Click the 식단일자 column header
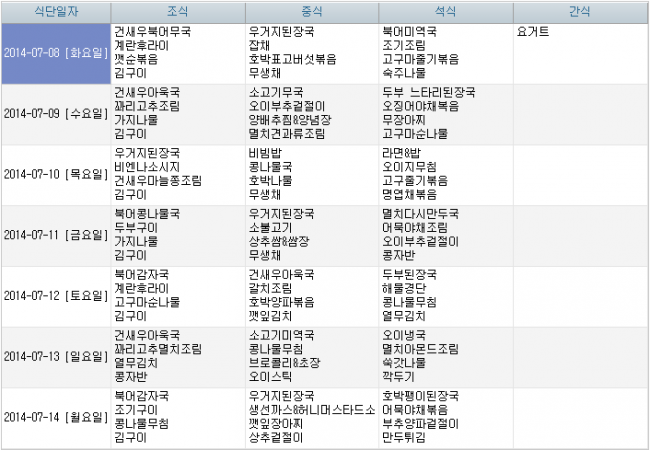Image resolution: width=650 pixels, height=450 pixels. [55, 11]
